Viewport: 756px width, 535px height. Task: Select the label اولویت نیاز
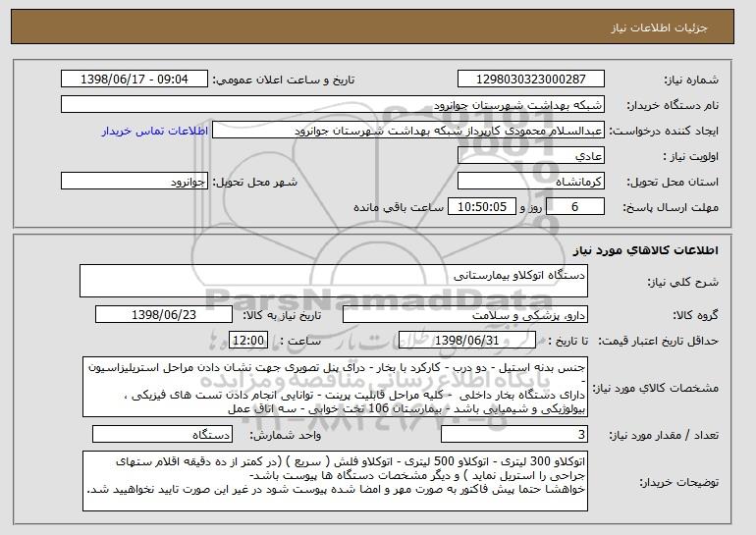(x=691, y=156)
